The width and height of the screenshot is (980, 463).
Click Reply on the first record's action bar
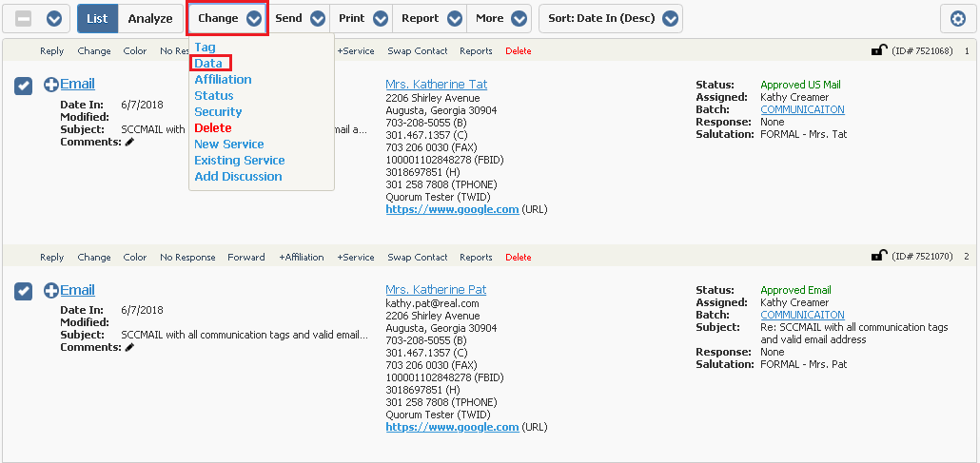point(52,51)
